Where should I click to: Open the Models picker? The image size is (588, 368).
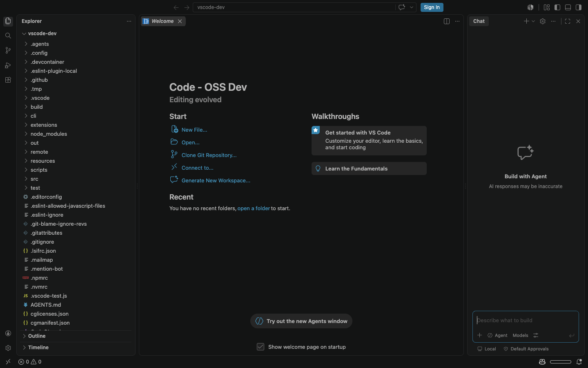point(520,335)
